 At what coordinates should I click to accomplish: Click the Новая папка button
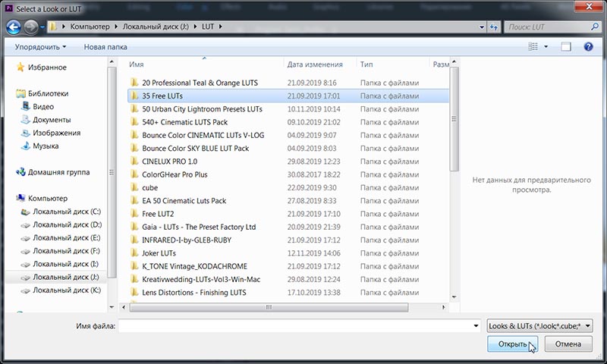105,47
